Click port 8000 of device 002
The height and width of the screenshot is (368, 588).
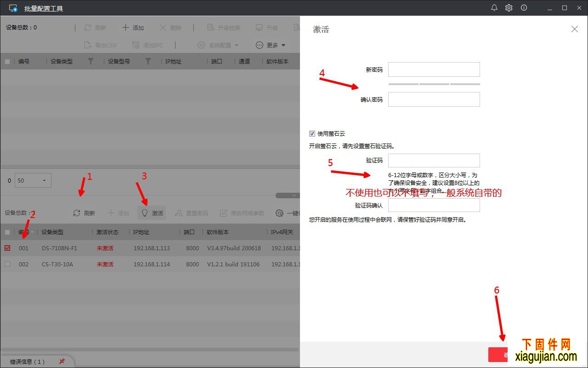[x=192, y=264]
